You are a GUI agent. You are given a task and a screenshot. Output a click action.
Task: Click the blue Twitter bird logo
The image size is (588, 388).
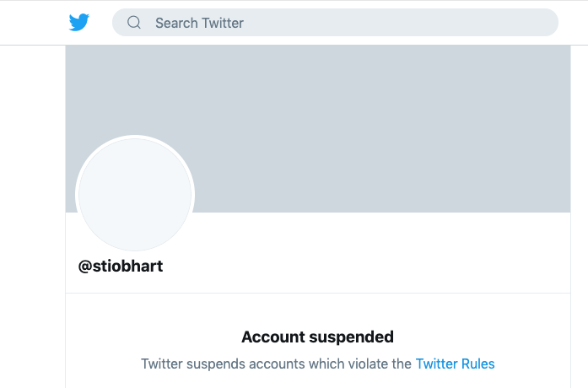[x=79, y=23]
